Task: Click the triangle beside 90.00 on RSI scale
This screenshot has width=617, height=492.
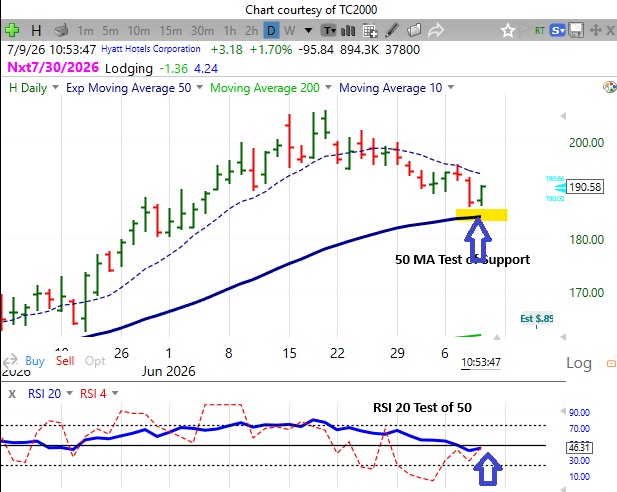Action: (x=563, y=412)
